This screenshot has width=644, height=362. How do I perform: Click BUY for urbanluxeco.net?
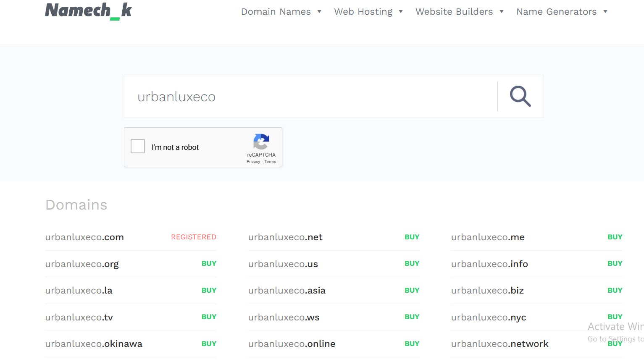(412, 237)
